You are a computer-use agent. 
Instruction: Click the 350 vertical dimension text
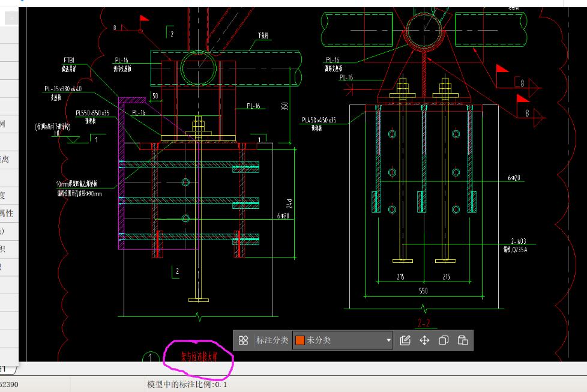284,106
